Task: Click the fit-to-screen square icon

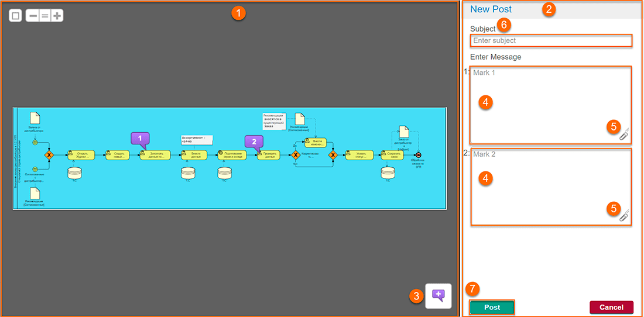Action: 15,16
